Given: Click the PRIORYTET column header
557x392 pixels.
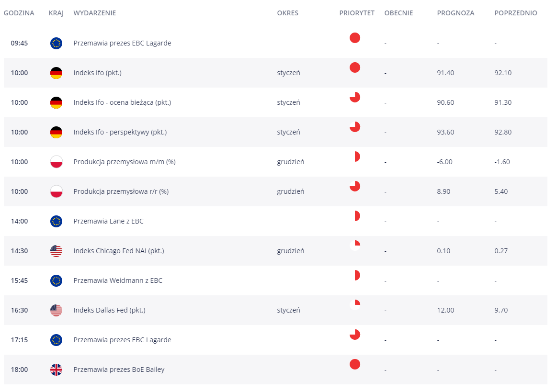Looking at the screenshot, I should coord(357,13).
